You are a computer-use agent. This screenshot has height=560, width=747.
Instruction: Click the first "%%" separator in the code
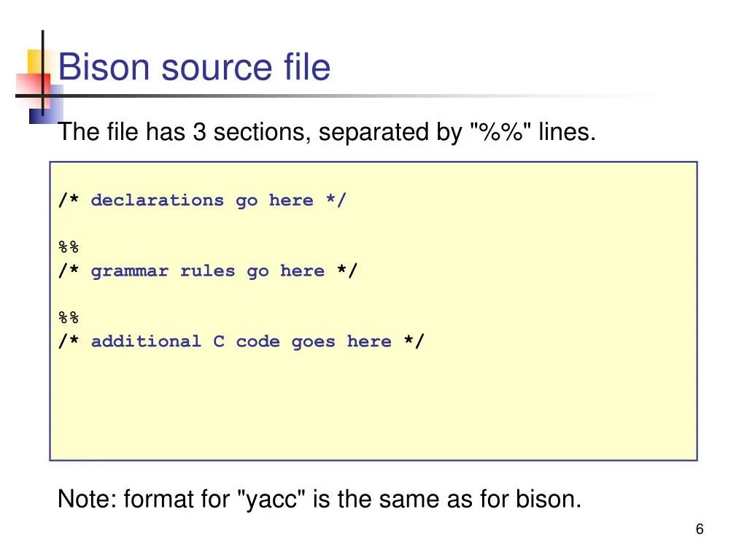(69, 247)
